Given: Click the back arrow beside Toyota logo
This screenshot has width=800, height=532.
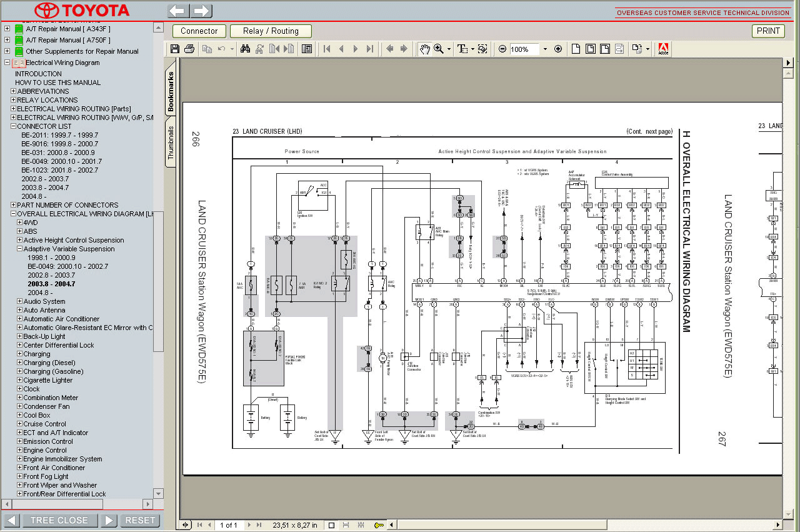Looking at the screenshot, I should tap(179, 11).
